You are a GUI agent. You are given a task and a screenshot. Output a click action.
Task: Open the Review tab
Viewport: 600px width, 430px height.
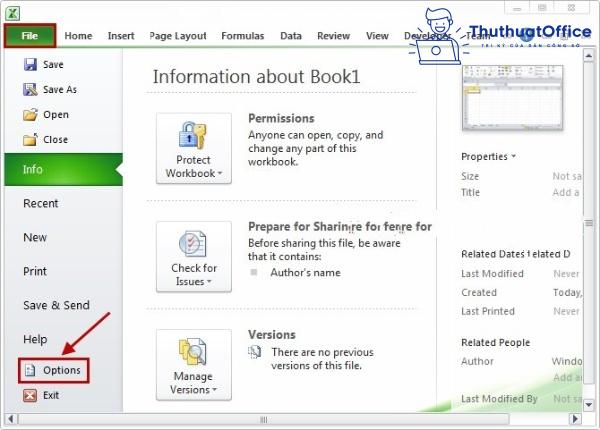333,36
